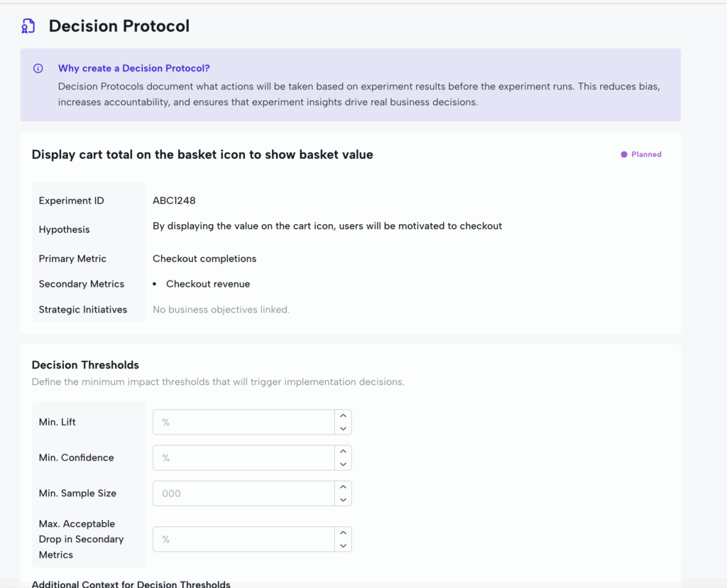Focus the Min. Lift percentage field
Screen dimensions: 727x588
pos(244,423)
